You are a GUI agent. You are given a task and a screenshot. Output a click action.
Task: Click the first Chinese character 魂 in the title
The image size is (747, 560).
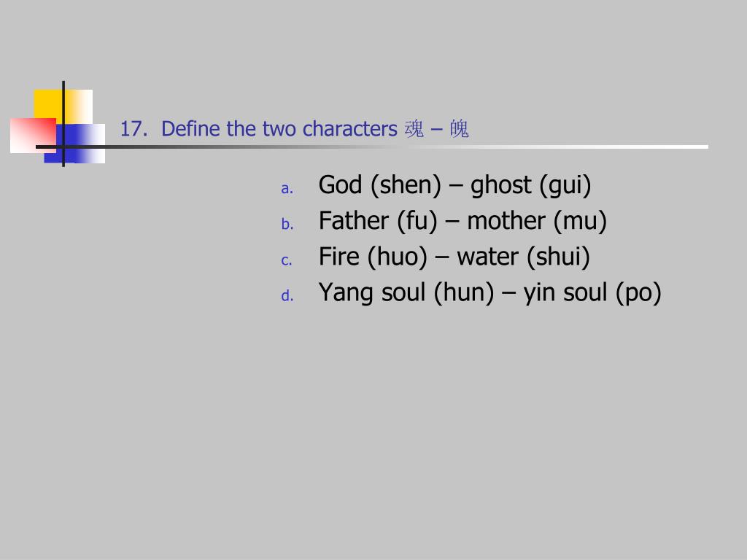point(414,129)
